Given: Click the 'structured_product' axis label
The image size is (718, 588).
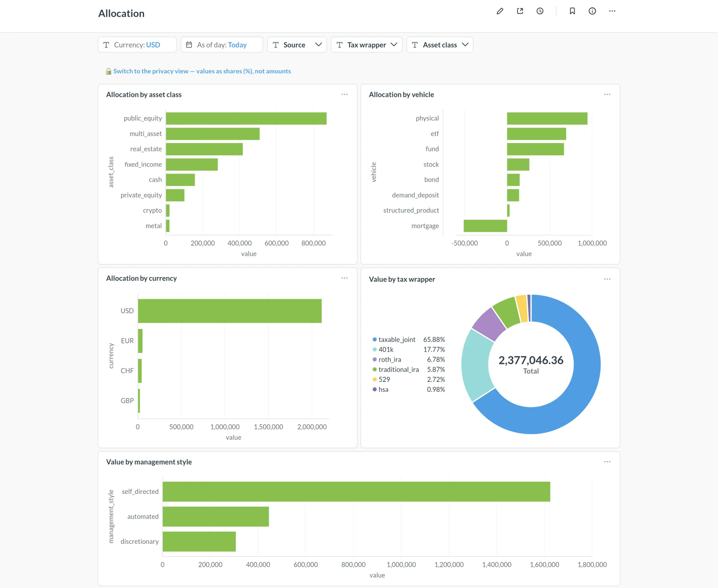Looking at the screenshot, I should (x=411, y=210).
